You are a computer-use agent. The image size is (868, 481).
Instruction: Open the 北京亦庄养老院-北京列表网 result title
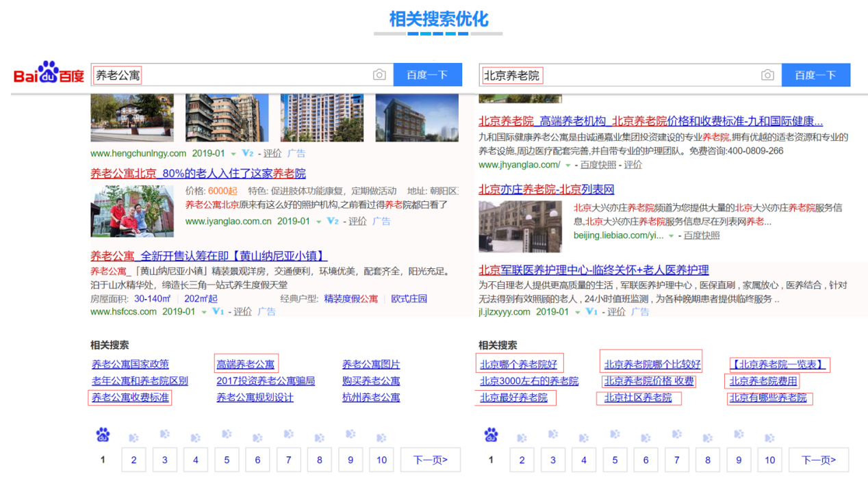(x=546, y=190)
